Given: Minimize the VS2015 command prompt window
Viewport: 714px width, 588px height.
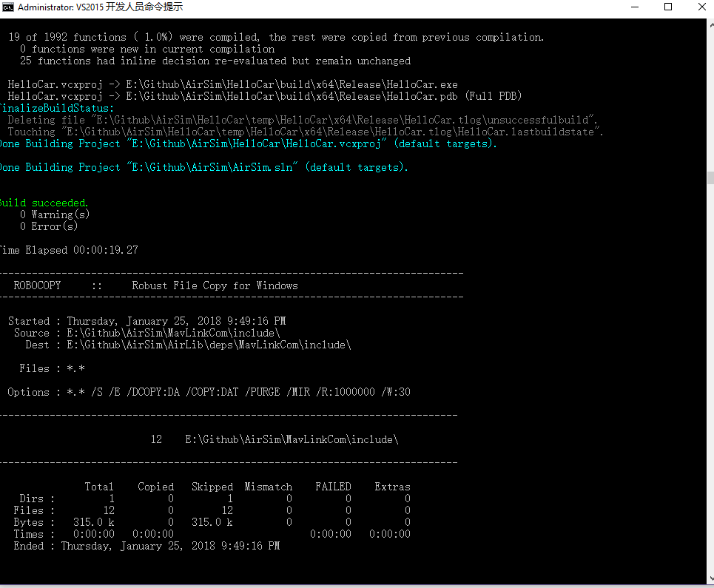Looking at the screenshot, I should 635,7.
